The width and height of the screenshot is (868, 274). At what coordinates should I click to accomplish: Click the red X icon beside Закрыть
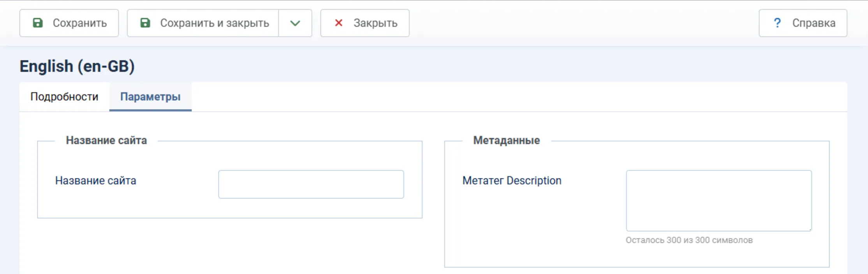pyautogui.click(x=339, y=23)
